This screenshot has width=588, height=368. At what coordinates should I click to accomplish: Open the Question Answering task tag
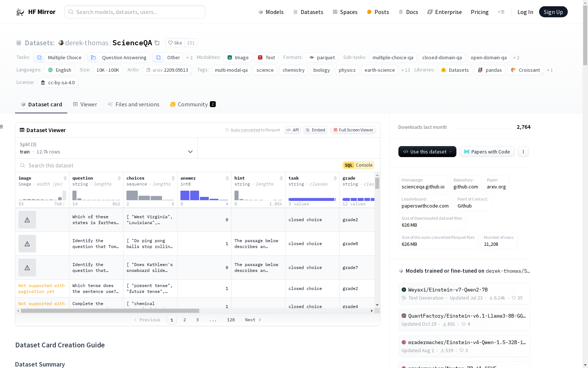point(119,57)
